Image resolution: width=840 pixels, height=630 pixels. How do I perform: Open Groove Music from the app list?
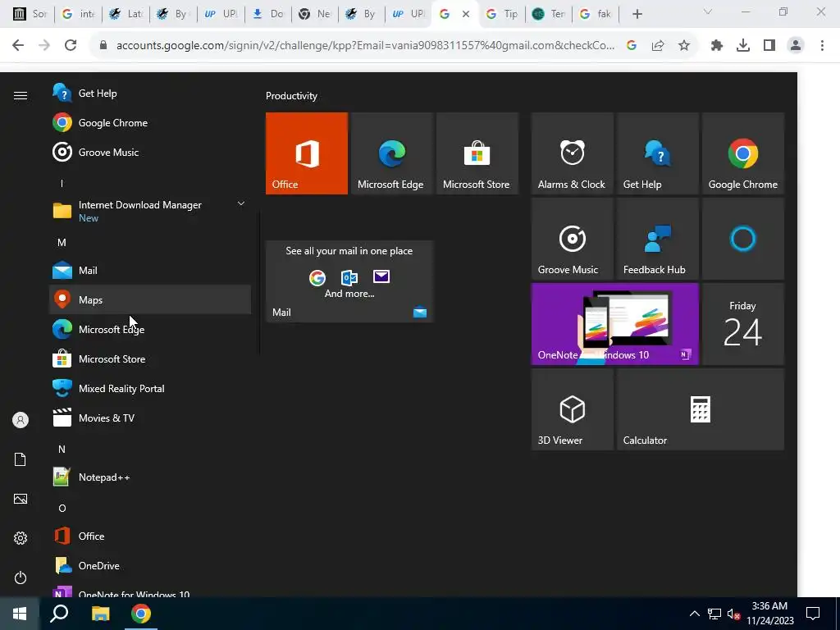point(150,152)
